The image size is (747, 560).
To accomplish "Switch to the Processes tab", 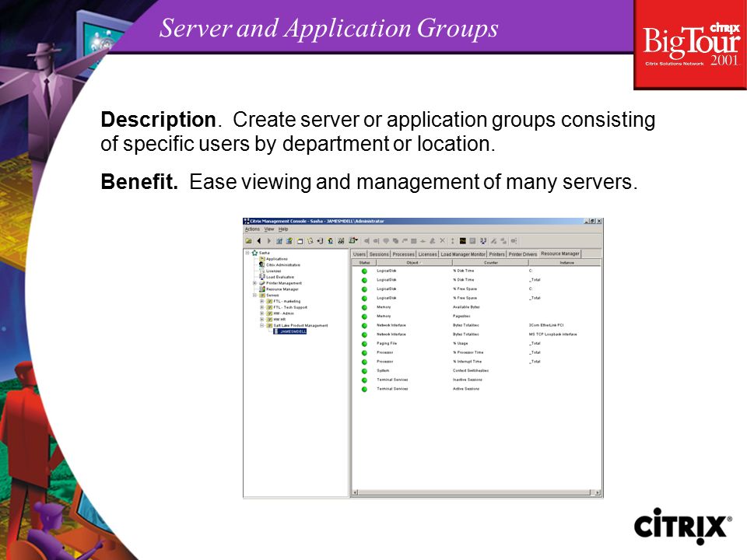I will [x=404, y=254].
